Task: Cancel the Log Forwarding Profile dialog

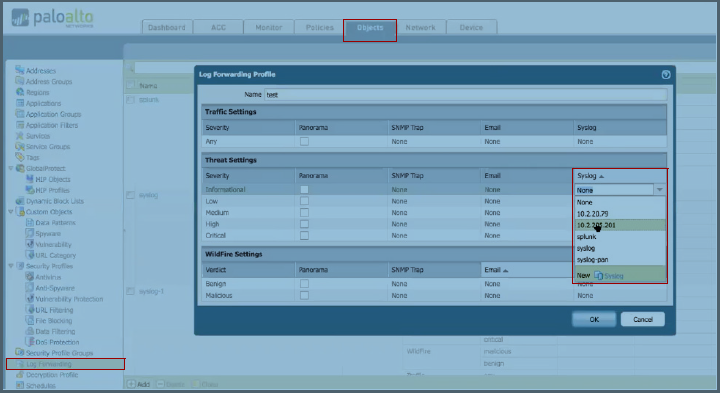Action: coord(642,319)
